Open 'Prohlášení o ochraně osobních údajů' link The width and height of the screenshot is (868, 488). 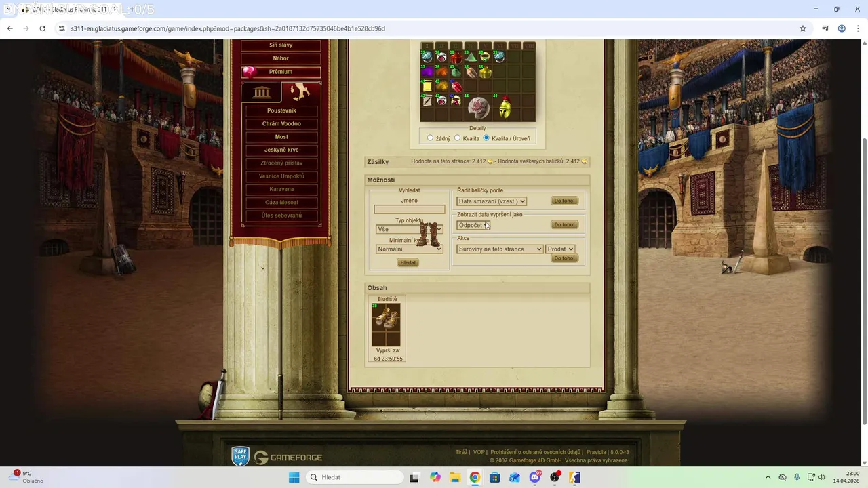tap(535, 452)
